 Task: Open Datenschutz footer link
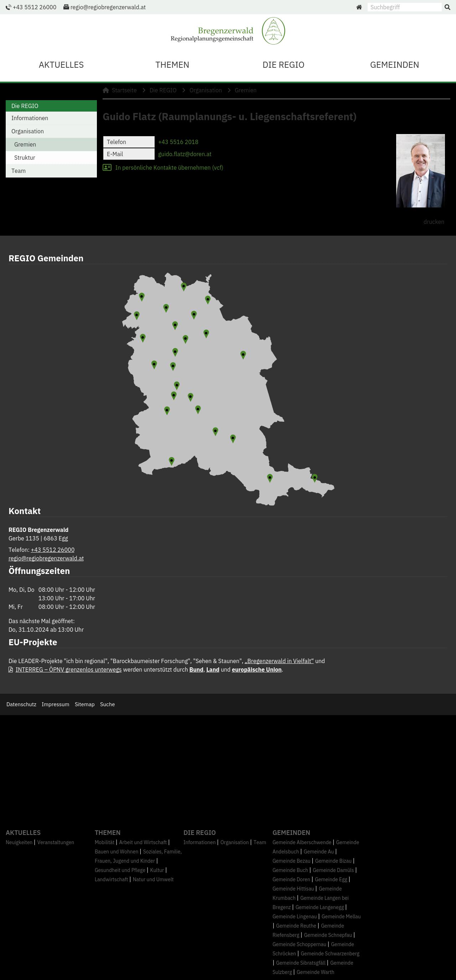point(21,704)
